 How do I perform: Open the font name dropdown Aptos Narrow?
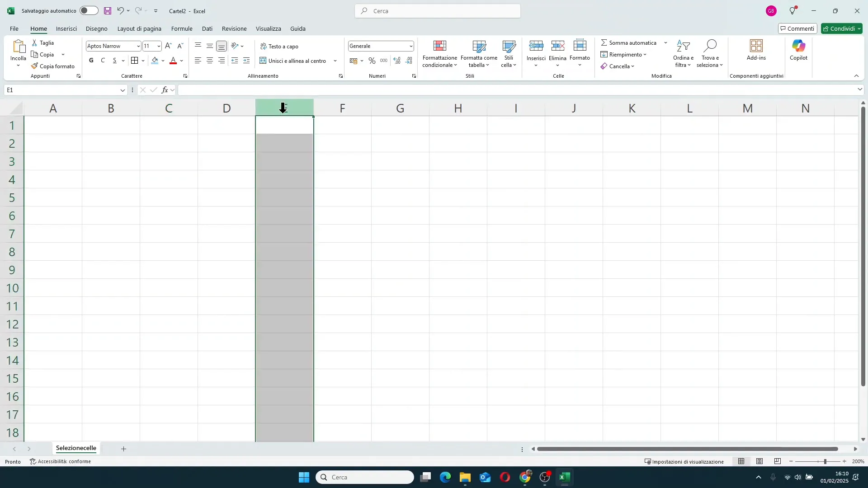coord(138,46)
